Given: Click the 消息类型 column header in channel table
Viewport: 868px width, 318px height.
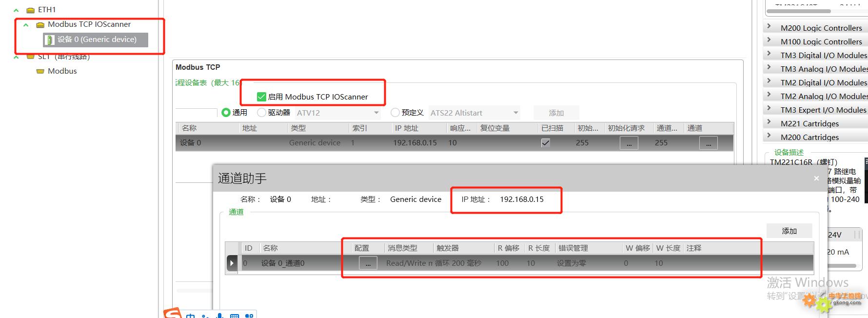Looking at the screenshot, I should (x=409, y=248).
